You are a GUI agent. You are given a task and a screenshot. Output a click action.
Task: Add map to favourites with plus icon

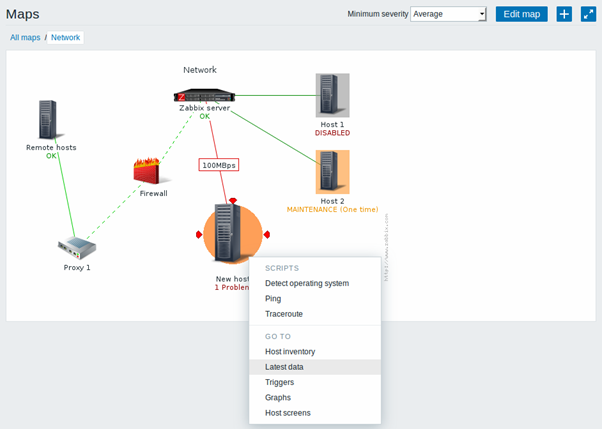pos(564,14)
